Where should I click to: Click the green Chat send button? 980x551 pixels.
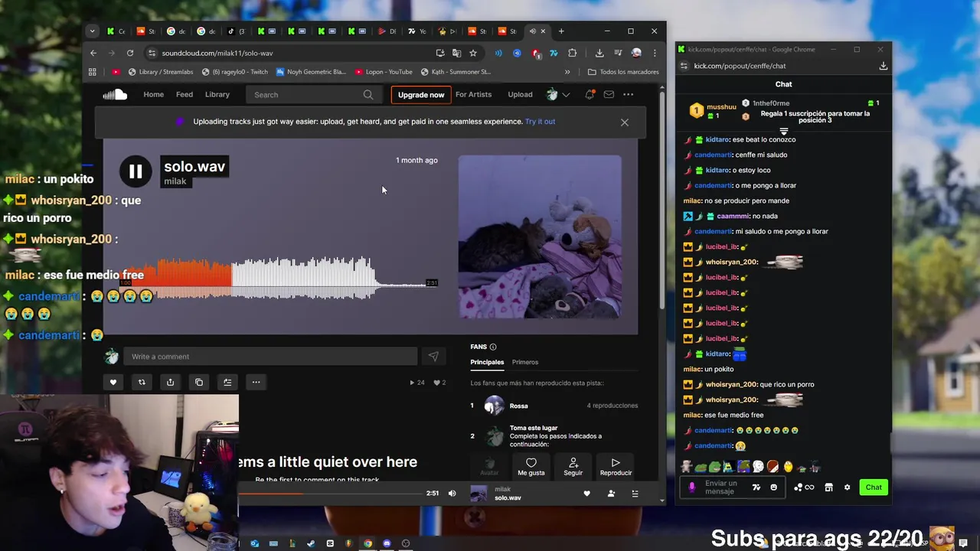(x=874, y=487)
